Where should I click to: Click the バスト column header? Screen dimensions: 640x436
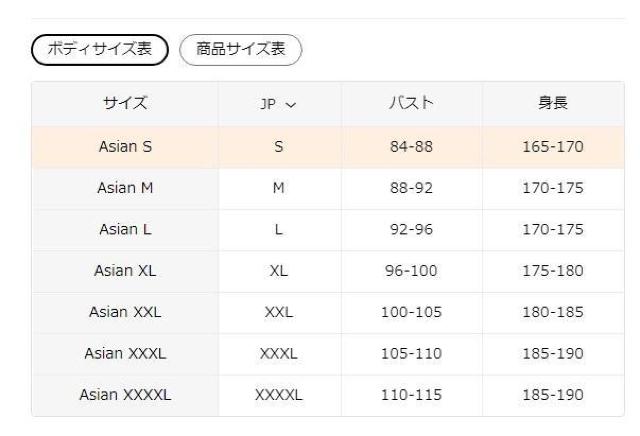tap(411, 104)
